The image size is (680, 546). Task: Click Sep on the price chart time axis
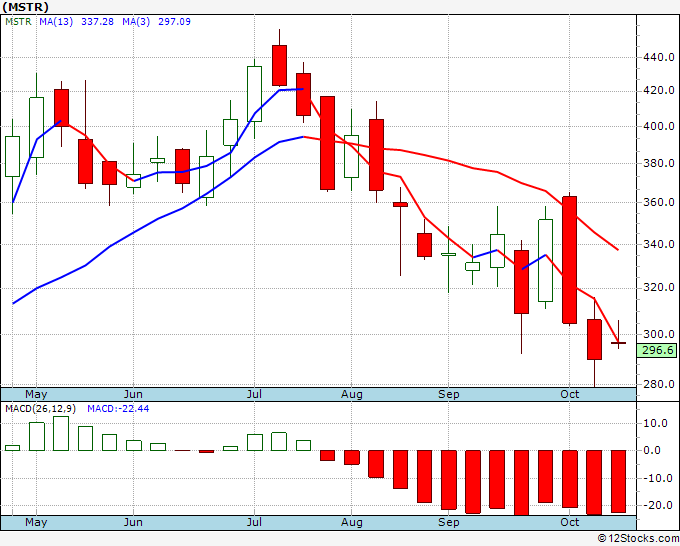(448, 394)
